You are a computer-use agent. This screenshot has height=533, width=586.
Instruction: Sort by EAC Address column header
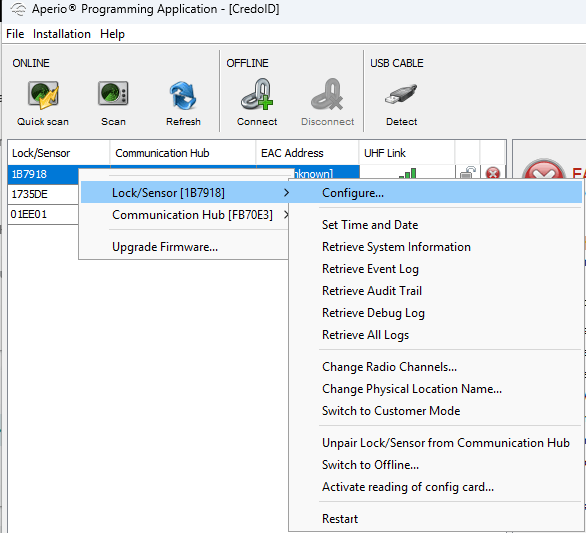[307, 153]
